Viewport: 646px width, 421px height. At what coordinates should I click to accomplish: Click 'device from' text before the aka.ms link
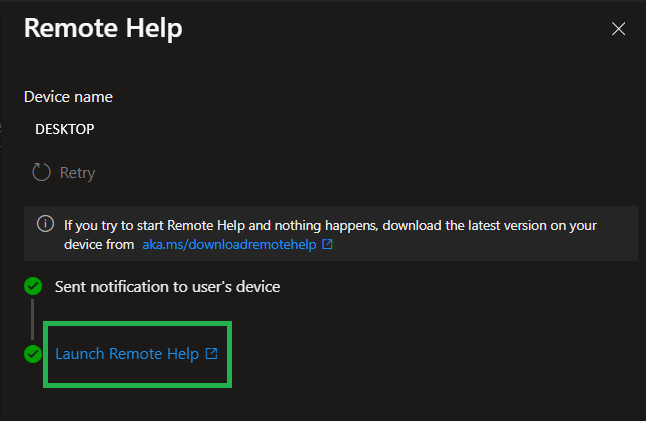click(99, 243)
